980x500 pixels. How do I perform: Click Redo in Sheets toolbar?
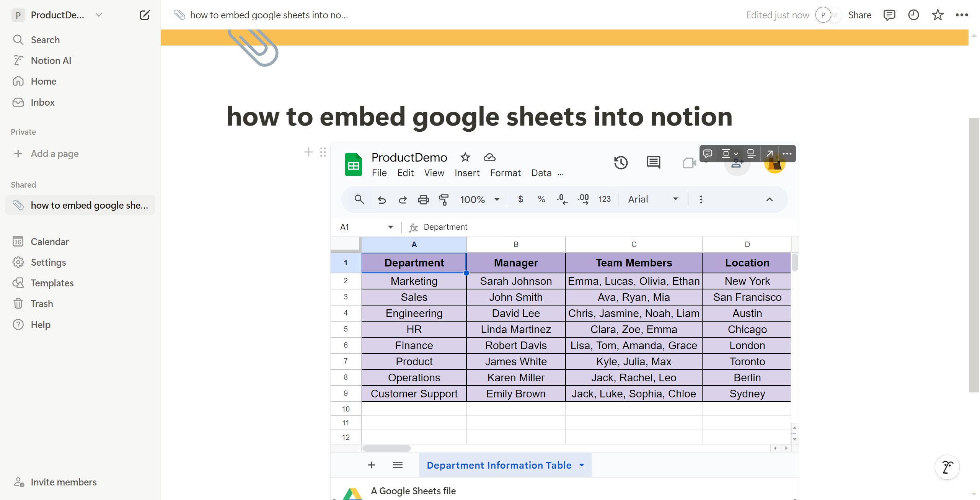pyautogui.click(x=403, y=199)
